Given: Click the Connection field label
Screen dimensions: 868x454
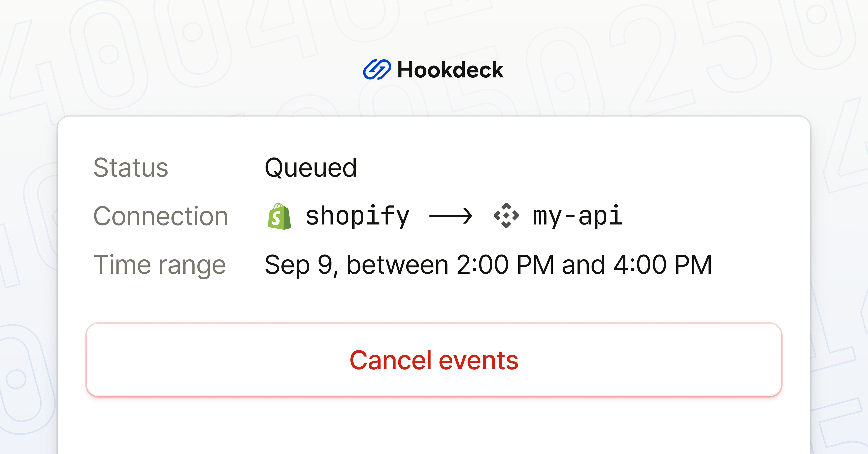Looking at the screenshot, I should 161,216.
